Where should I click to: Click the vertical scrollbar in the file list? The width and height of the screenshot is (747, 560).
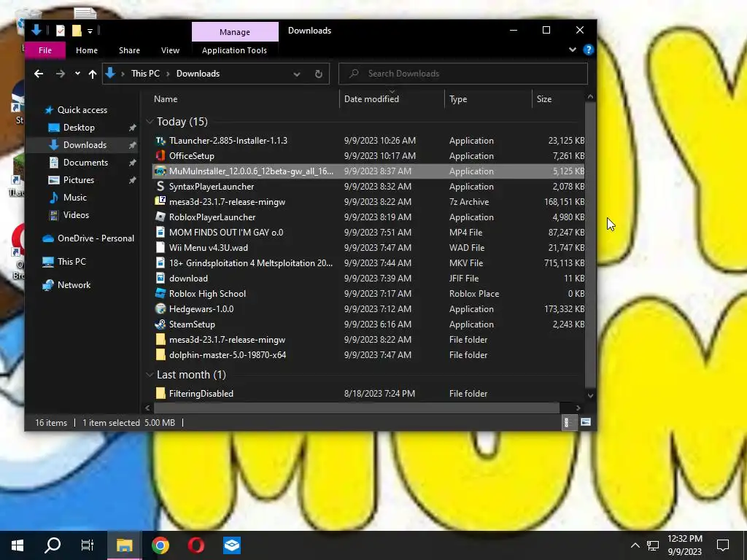(590, 245)
